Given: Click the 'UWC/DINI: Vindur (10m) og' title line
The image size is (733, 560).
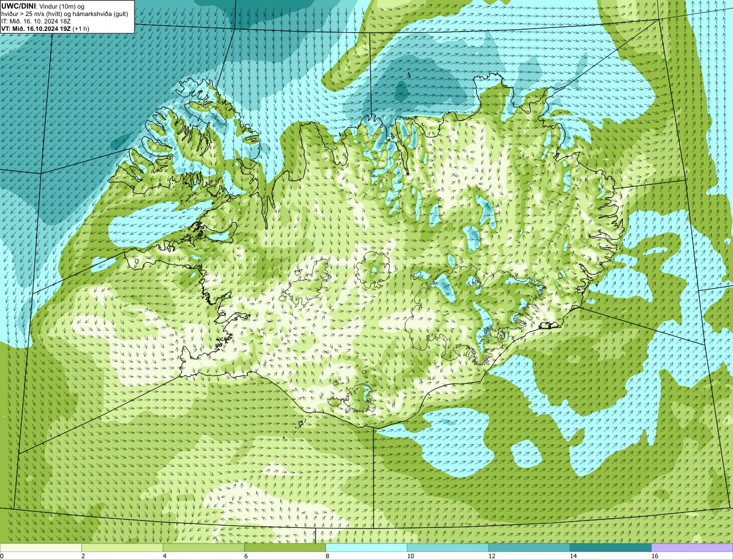Looking at the screenshot, I should point(43,6).
